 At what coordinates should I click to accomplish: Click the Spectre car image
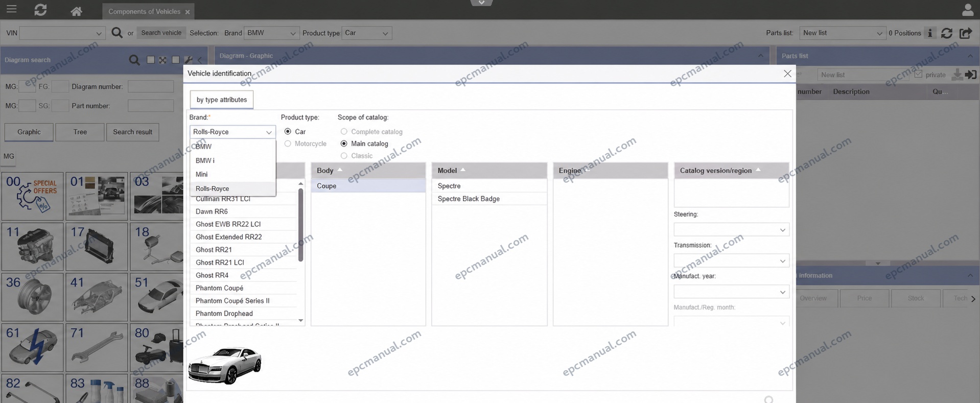coord(225,365)
